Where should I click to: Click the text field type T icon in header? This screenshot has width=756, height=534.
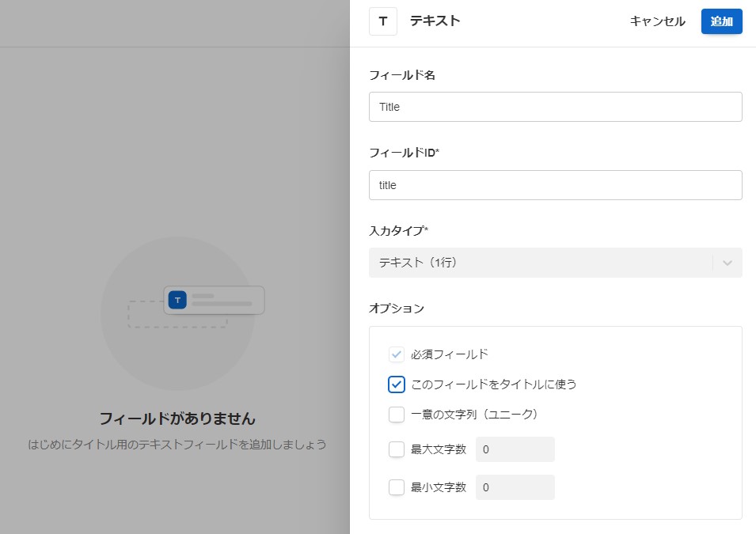[x=383, y=21]
